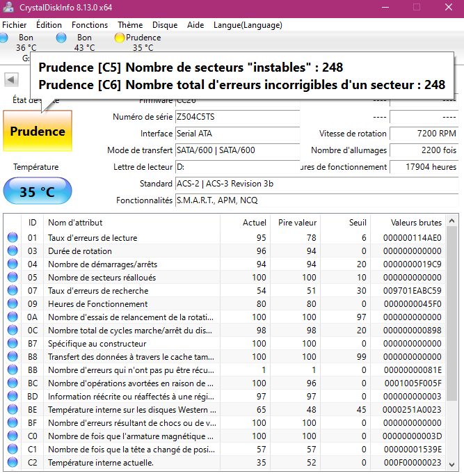Open the Langue(Language) menu
The image size is (464, 476).
(x=248, y=24)
